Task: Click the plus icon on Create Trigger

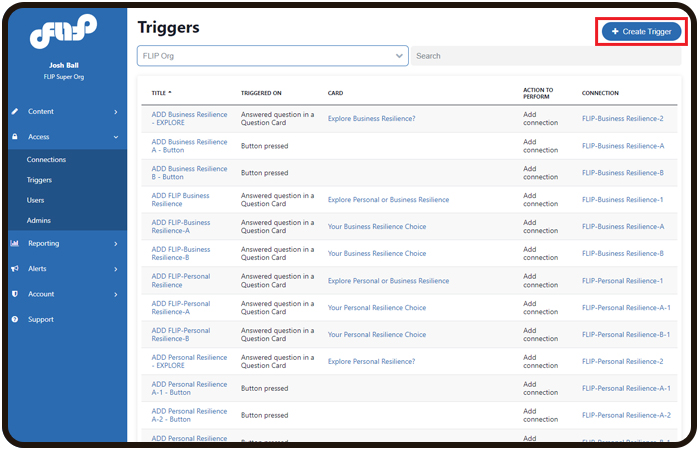Action: click(615, 31)
